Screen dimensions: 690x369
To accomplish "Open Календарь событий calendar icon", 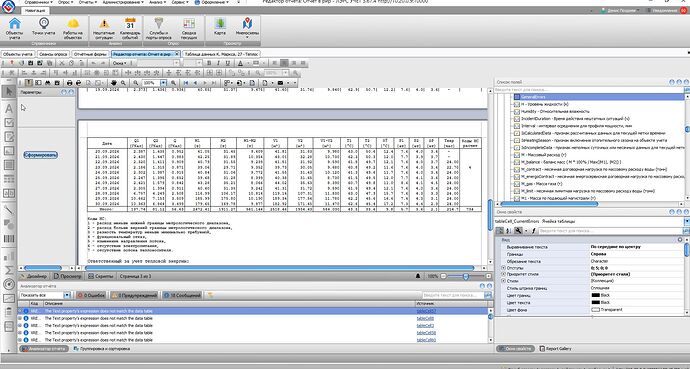I will pyautogui.click(x=130, y=29).
